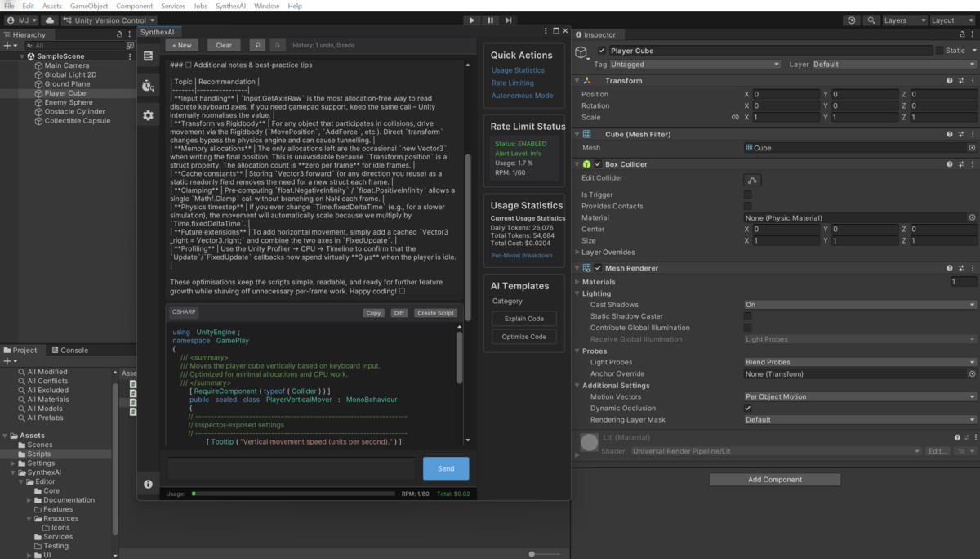Toggle the Inspector lock icon
The width and height of the screenshot is (980, 559).
pos(961,35)
